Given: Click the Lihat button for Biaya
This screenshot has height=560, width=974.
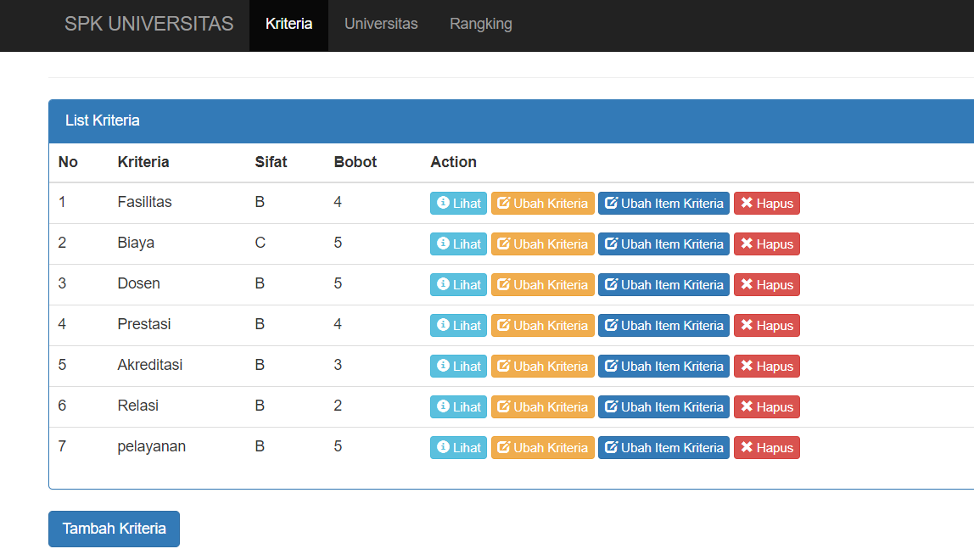Looking at the screenshot, I should click(458, 244).
